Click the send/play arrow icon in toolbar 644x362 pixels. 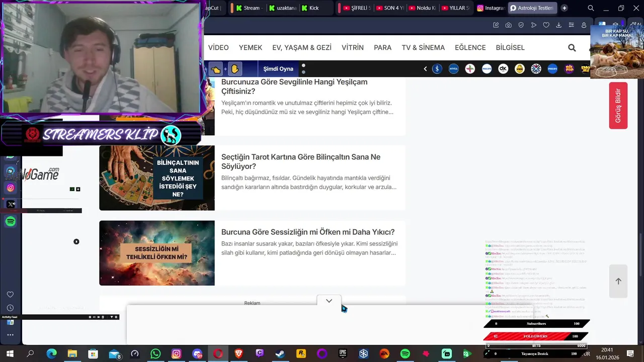tap(534, 25)
